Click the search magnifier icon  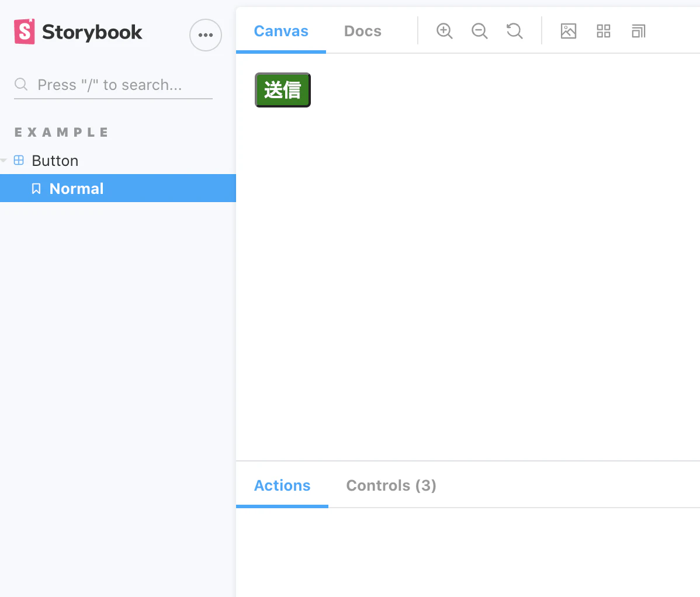tap(21, 84)
